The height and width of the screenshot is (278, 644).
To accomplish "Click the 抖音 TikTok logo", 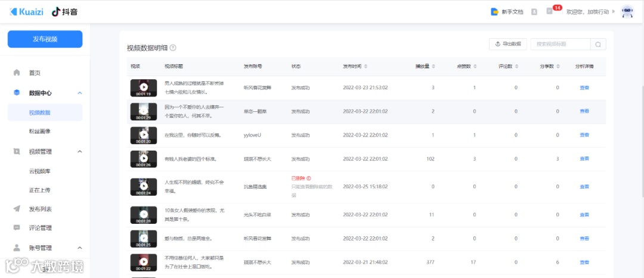I will (64, 12).
